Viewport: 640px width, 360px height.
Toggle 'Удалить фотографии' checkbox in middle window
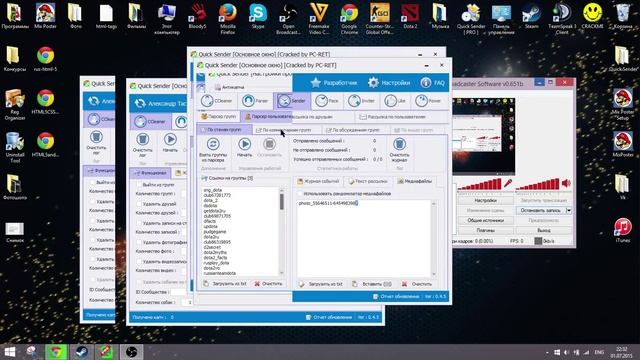pyautogui.click(x=139, y=242)
